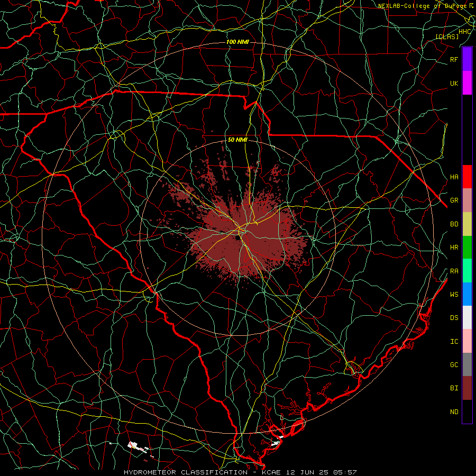Click the RA light-green legend swatch
Image resolution: width=476 pixels, height=476 pixels.
pos(467,271)
